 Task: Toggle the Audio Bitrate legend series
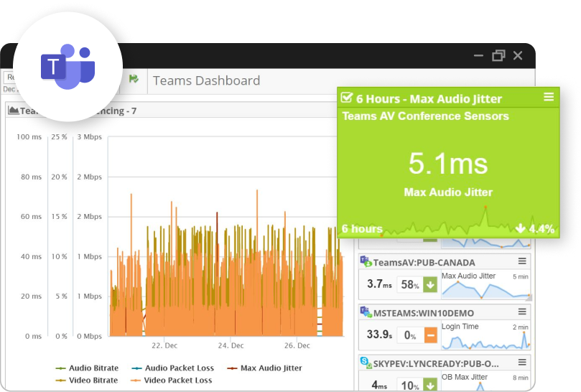(87, 368)
